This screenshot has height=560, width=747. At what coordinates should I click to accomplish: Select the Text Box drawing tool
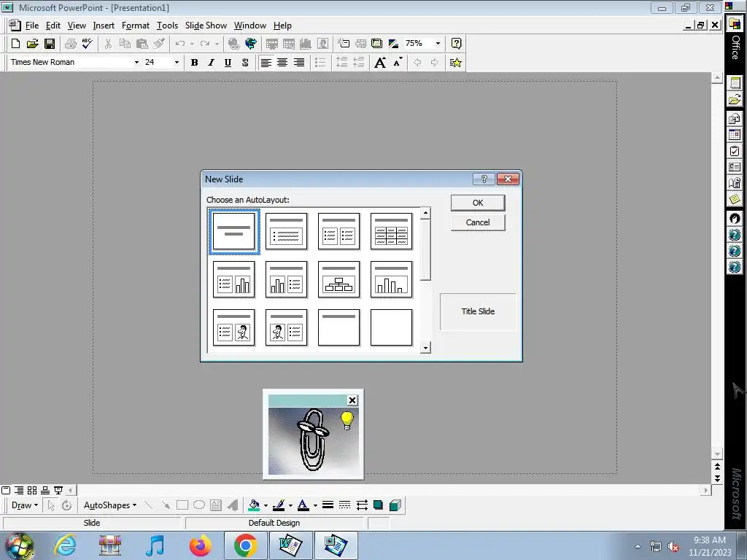point(216,505)
